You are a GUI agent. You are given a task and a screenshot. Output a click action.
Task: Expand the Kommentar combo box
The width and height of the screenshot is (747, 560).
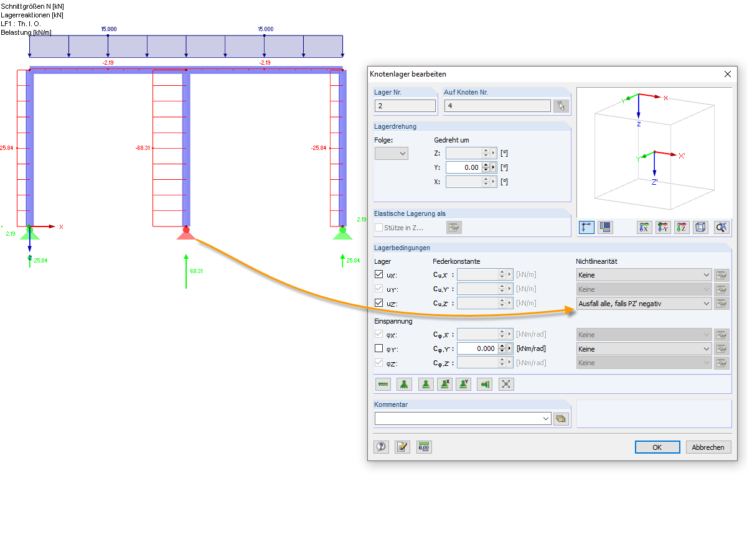(x=547, y=419)
